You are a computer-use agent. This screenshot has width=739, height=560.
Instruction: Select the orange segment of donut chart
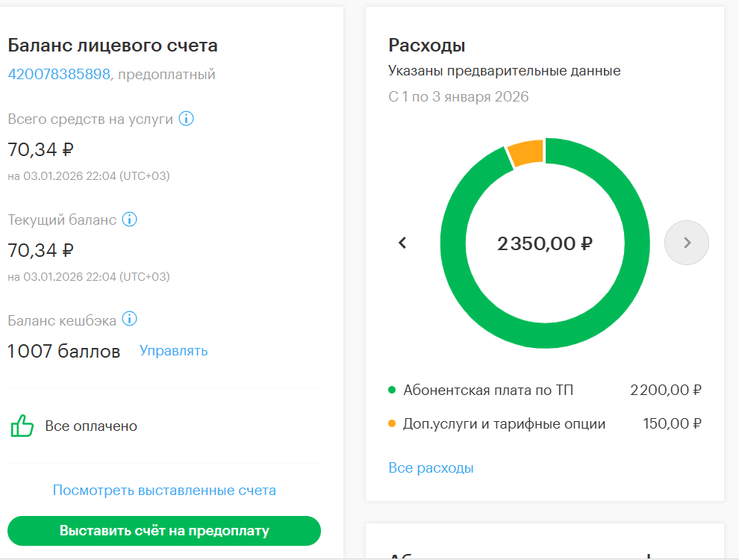coord(525,153)
